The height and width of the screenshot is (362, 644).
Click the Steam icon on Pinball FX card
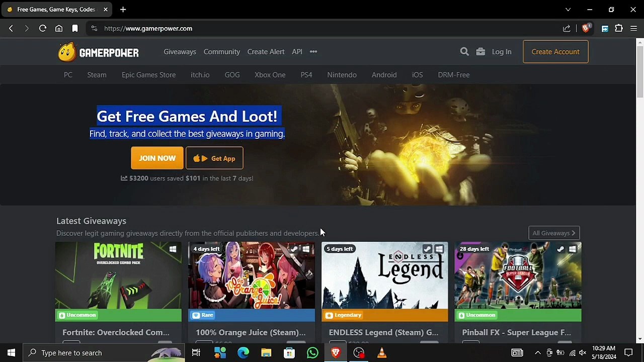click(560, 249)
